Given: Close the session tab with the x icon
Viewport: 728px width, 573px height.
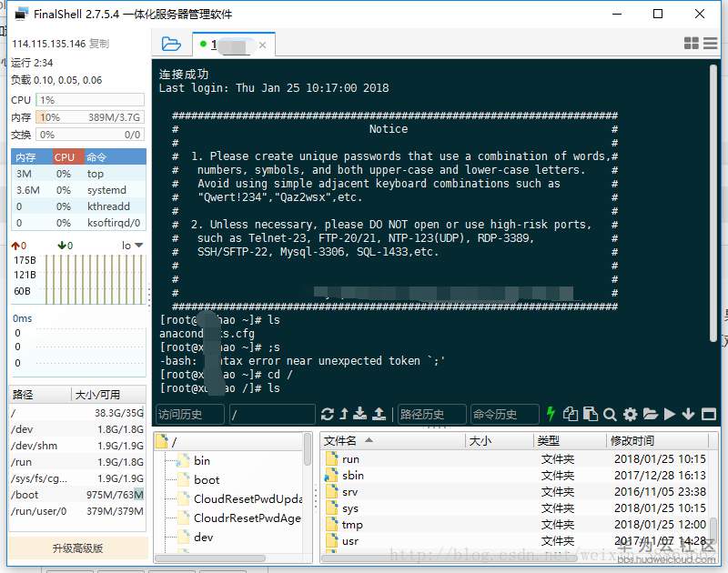Looking at the screenshot, I should coord(262,45).
